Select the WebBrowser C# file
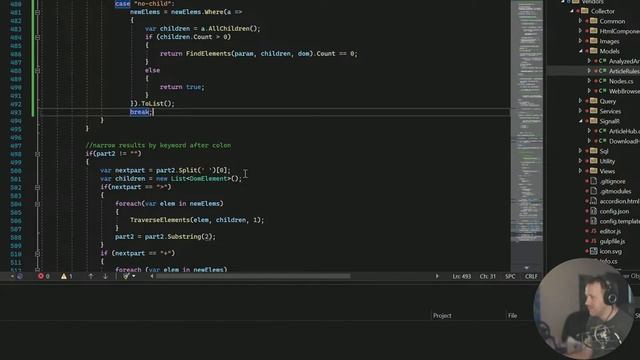Screen dimensions: 640x360 pyautogui.click(x=624, y=91)
